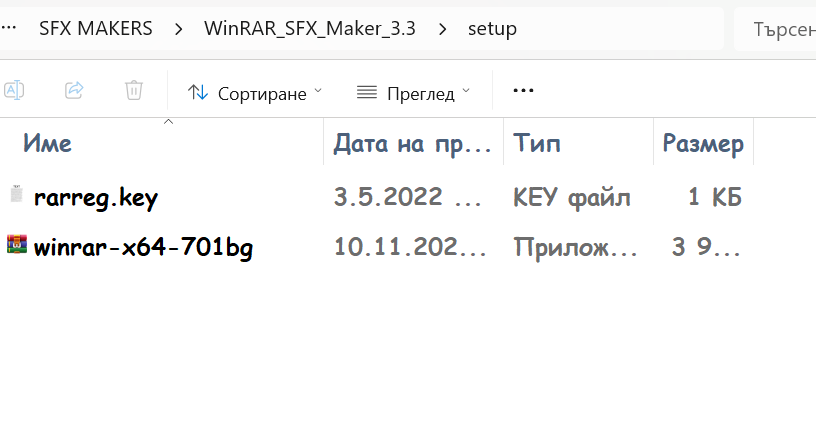
Task: Open the See more ellipsis menu
Action: [x=522, y=90]
